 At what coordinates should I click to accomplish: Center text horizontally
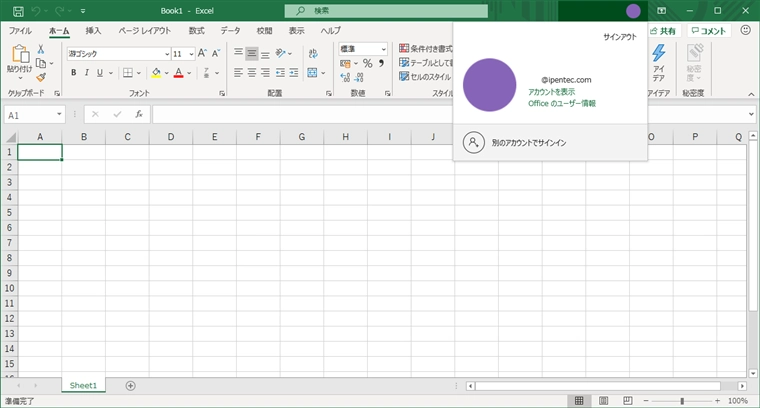252,73
